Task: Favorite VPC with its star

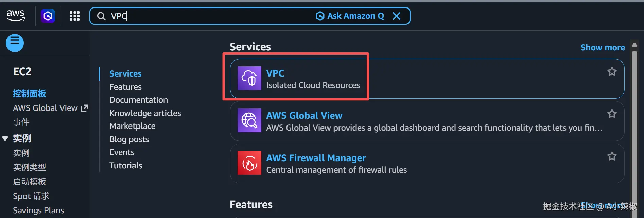Action: (612, 71)
